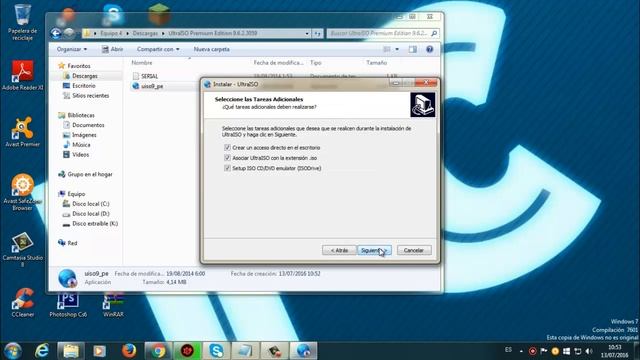Image resolution: width=640 pixels, height=360 pixels.
Task: Open the Música library
Action: pos(81,145)
